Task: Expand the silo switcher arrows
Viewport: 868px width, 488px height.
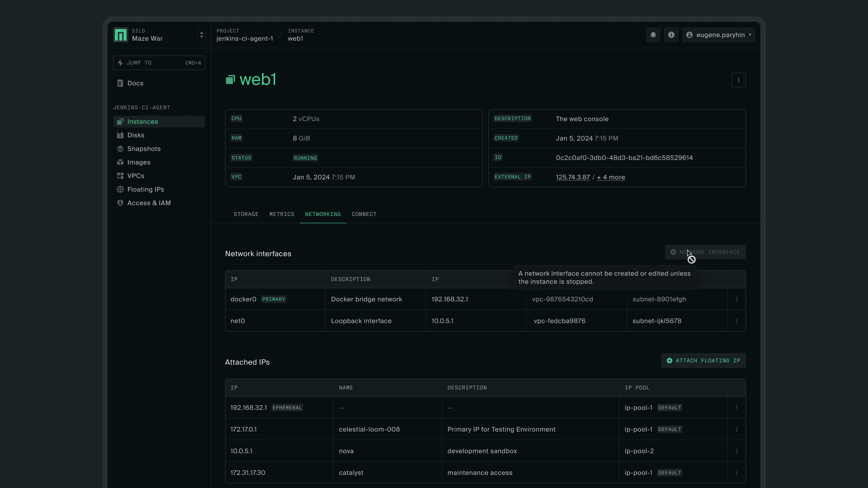Action: (x=201, y=35)
